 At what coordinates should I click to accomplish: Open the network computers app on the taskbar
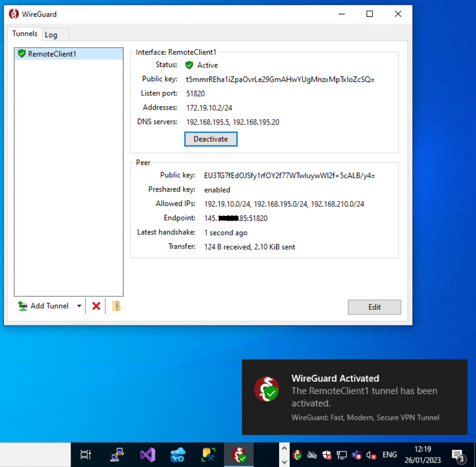(117, 455)
